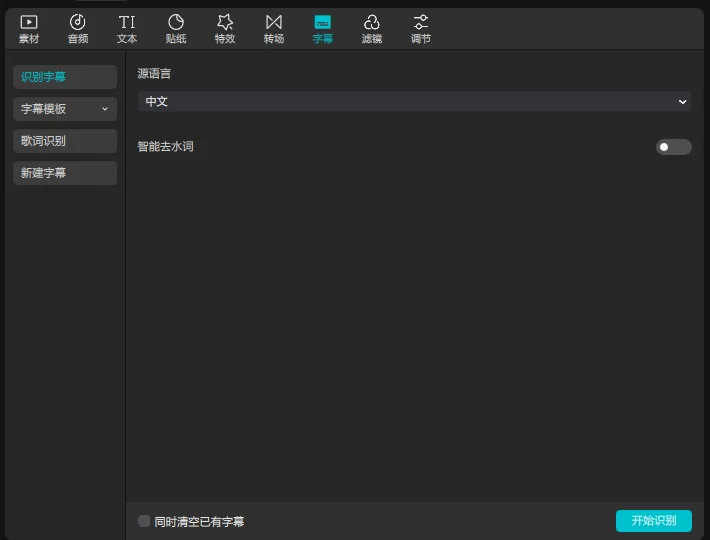This screenshot has width=710, height=540.
Task: Expand the 字幕模板 chevron
Action: pyautogui.click(x=105, y=109)
